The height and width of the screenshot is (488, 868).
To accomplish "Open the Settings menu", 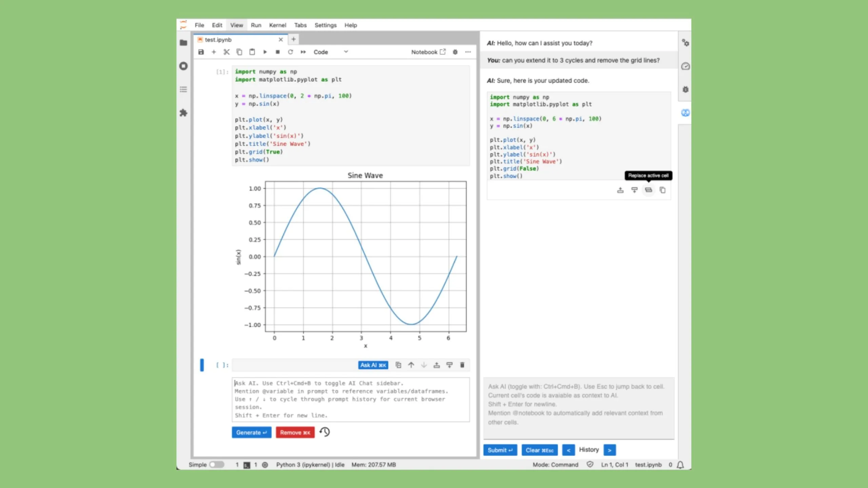I will point(325,25).
